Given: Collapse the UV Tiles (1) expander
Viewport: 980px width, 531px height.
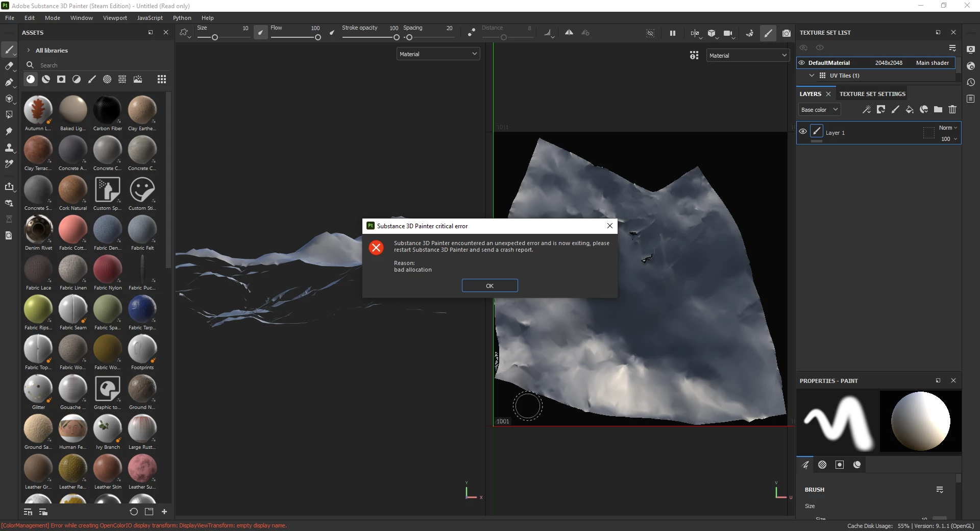Looking at the screenshot, I should [812, 76].
